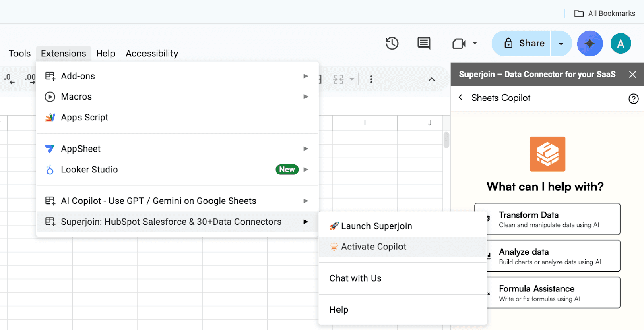This screenshot has width=644, height=330.
Task: Expand the AI Copilot submenu arrow
Action: click(306, 201)
